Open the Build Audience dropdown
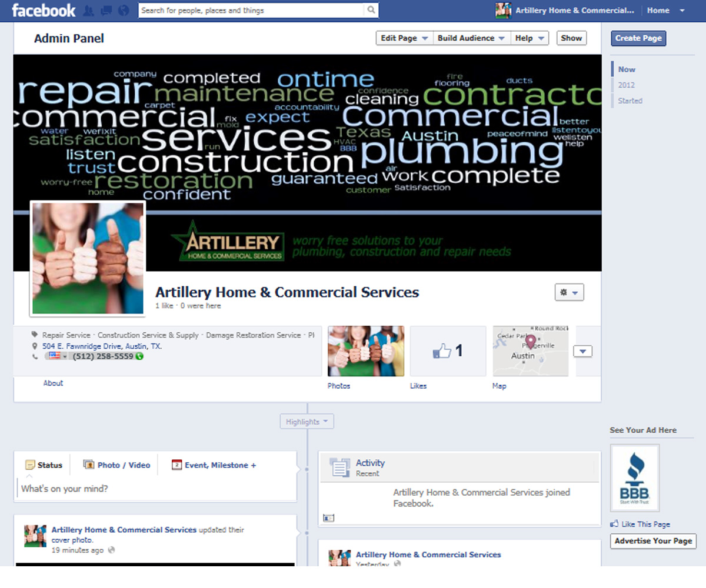The height and width of the screenshot is (588, 706). tap(471, 38)
